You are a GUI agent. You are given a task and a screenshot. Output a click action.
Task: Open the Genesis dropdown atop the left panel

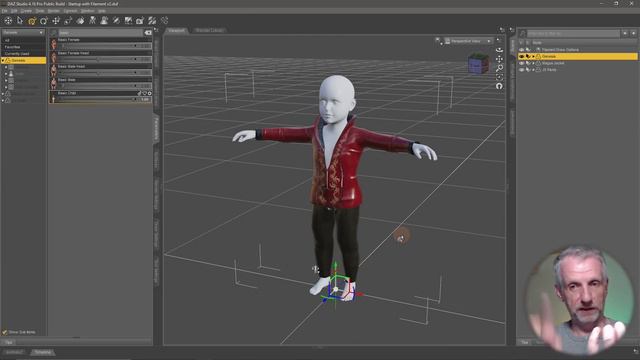tap(23, 32)
